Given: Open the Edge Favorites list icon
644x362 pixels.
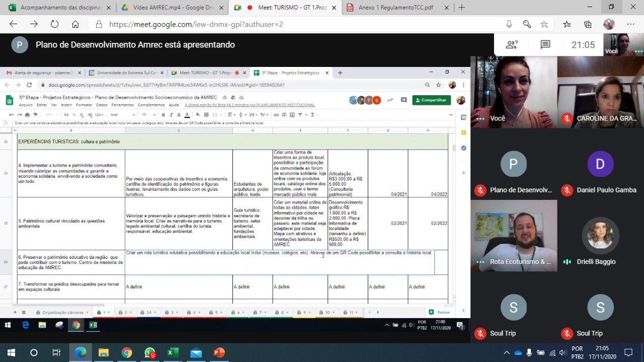Looking at the screenshot, I should [567, 24].
